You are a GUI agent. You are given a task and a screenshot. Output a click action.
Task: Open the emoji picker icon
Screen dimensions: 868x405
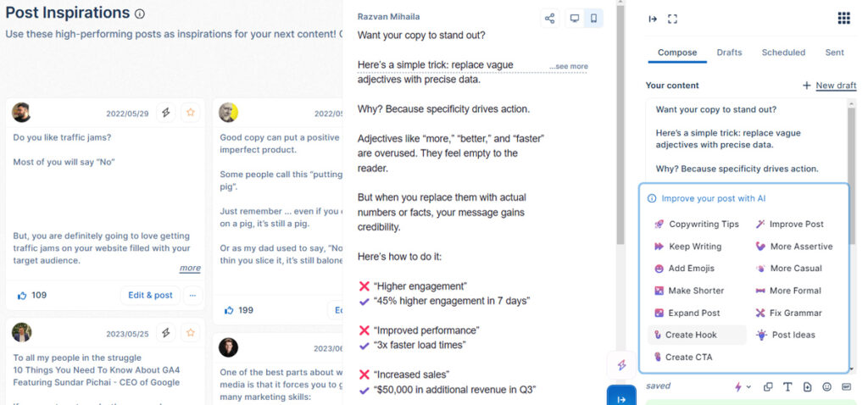pyautogui.click(x=826, y=386)
